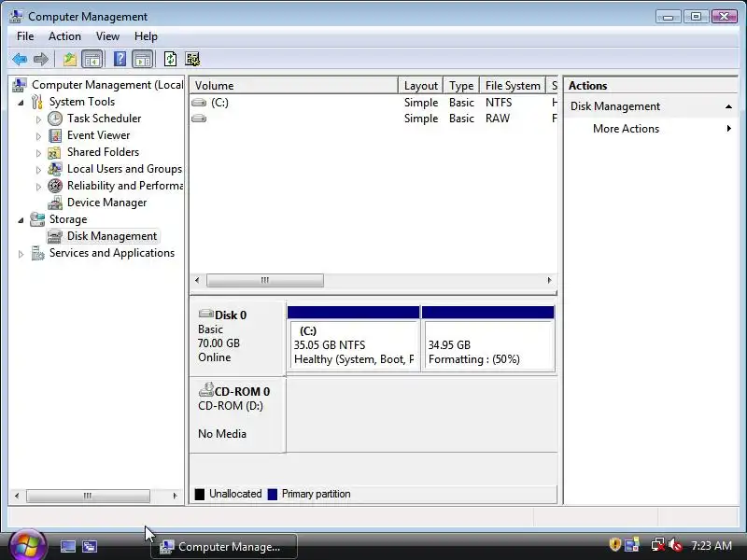The height and width of the screenshot is (560, 747).
Task: Click the Refresh toolbar icon
Action: tap(170, 60)
